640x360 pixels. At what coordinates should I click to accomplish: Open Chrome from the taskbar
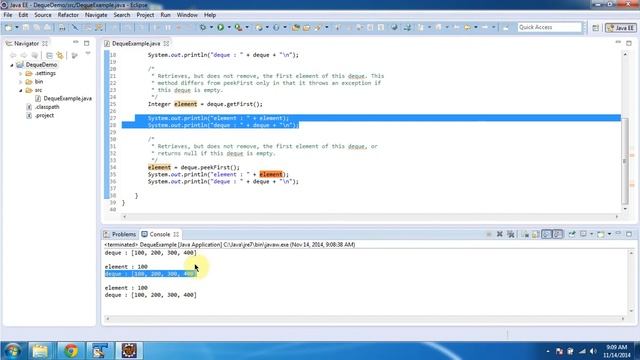(71, 351)
